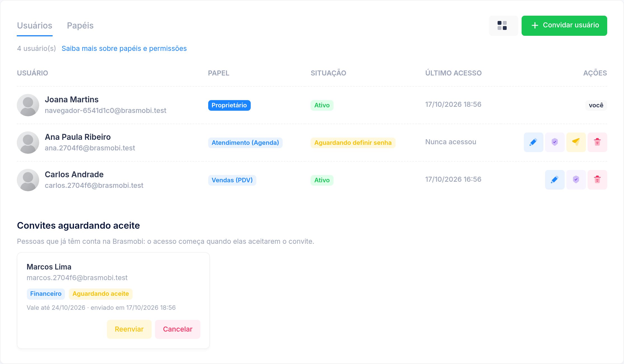Open permissions shield icon for Carlos Andrade
The image size is (624, 364).
(576, 180)
